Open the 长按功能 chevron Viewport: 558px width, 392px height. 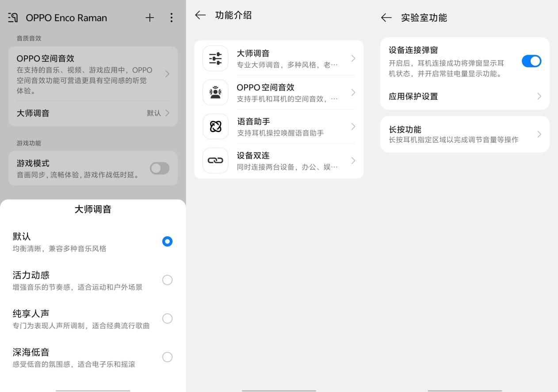pos(539,134)
